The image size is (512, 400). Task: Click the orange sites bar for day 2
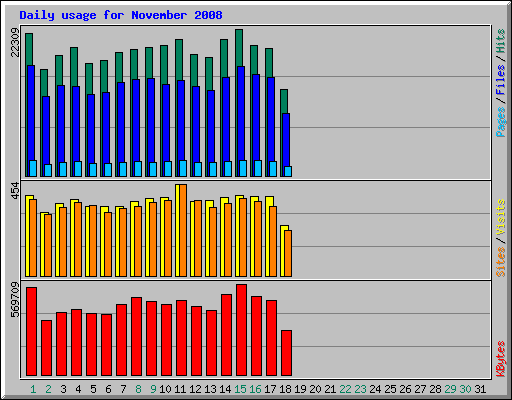point(48,245)
